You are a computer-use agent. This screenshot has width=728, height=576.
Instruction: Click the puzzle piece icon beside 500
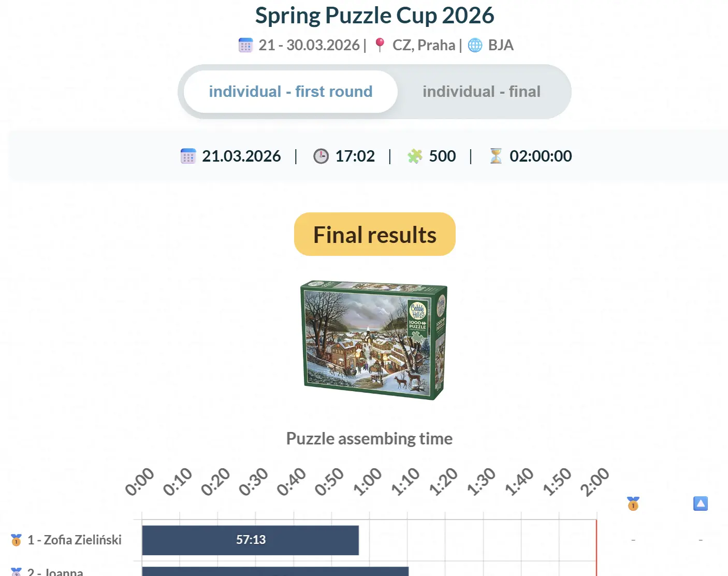[x=415, y=156]
